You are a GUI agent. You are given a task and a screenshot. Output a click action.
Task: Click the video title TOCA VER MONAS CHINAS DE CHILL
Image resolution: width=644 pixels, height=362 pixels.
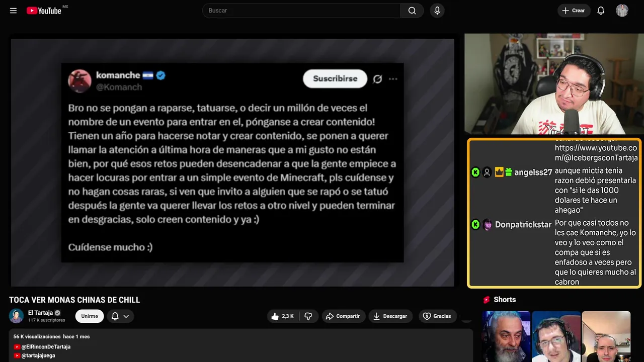tap(74, 300)
